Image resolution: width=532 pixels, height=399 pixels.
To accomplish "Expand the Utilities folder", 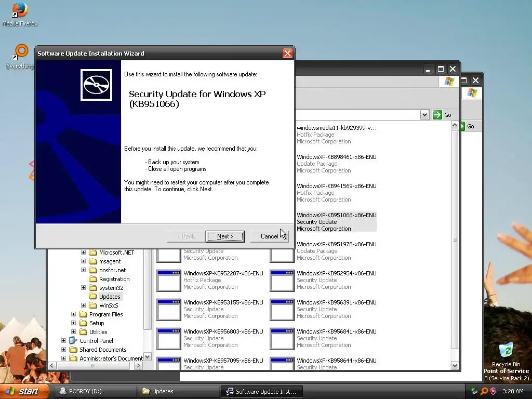I will [x=73, y=332].
